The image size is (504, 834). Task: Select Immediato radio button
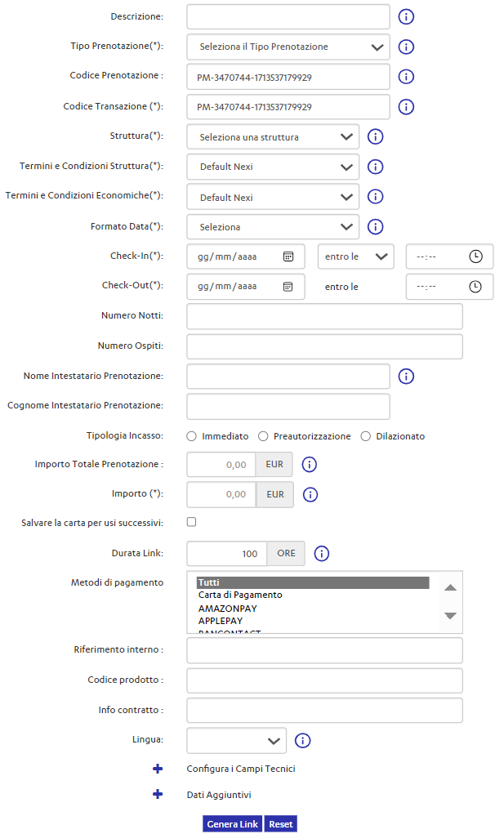[191, 437]
